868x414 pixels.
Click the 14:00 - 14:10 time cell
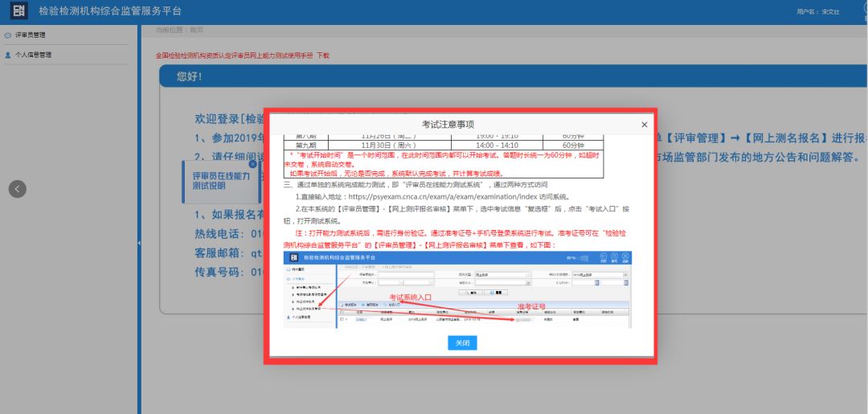point(496,146)
